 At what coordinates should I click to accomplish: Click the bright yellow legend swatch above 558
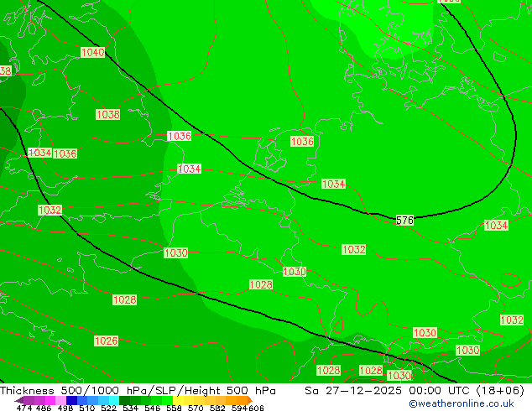click(x=178, y=400)
